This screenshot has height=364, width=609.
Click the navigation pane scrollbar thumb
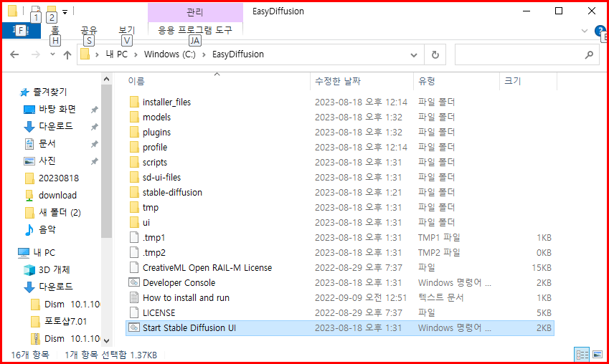click(106, 161)
